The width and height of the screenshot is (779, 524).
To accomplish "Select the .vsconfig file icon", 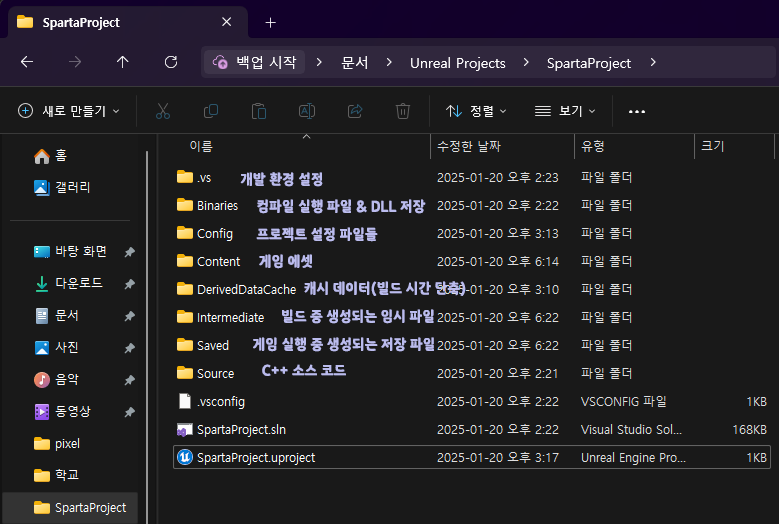I will 185,401.
